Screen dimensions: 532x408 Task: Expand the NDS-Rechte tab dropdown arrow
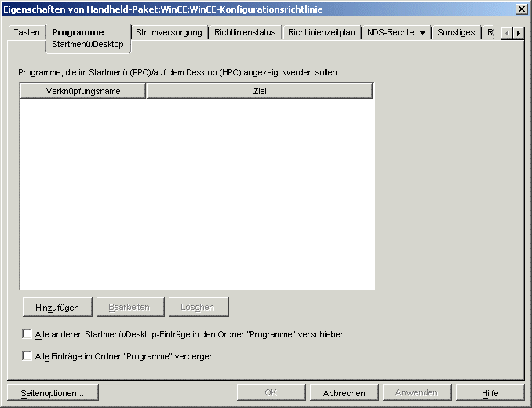(422, 33)
